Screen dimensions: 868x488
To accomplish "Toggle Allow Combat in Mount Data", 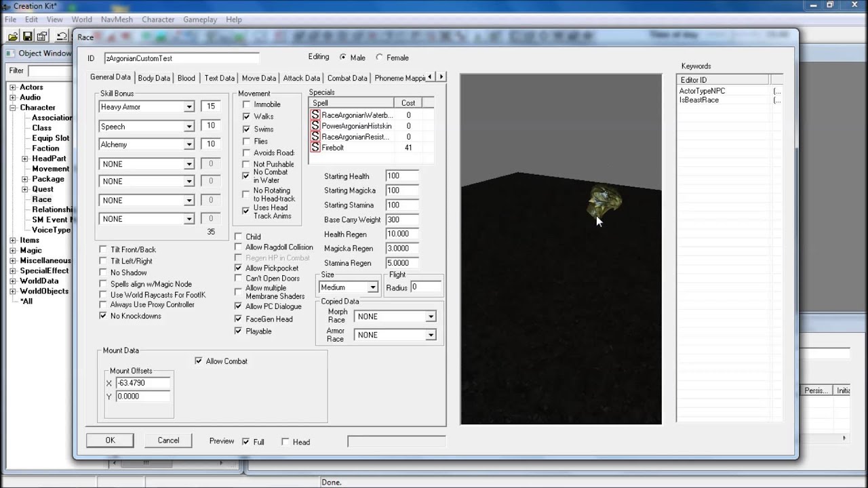I will tap(198, 361).
